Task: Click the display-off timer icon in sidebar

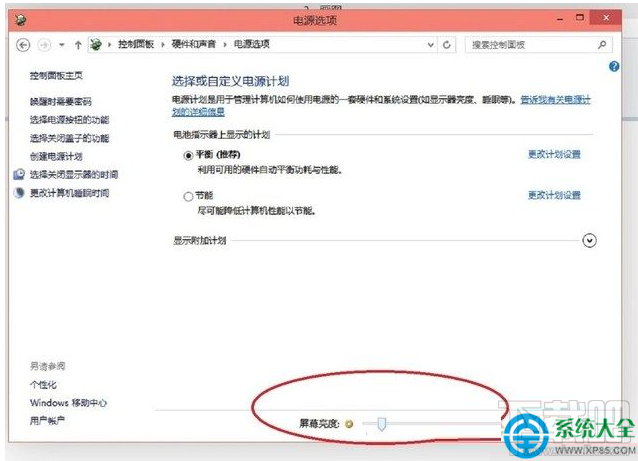Action: 19,174
